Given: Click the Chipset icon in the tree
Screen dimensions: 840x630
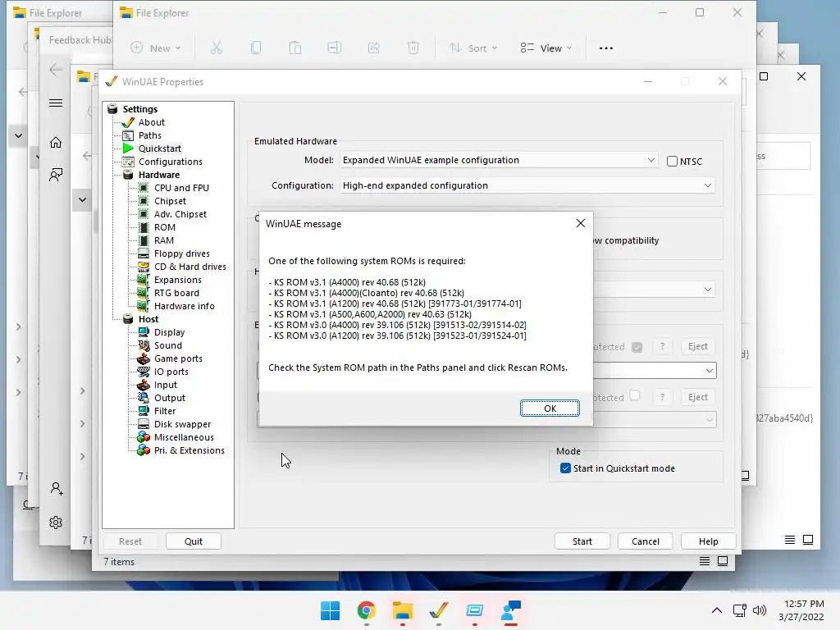Looking at the screenshot, I should point(143,201).
